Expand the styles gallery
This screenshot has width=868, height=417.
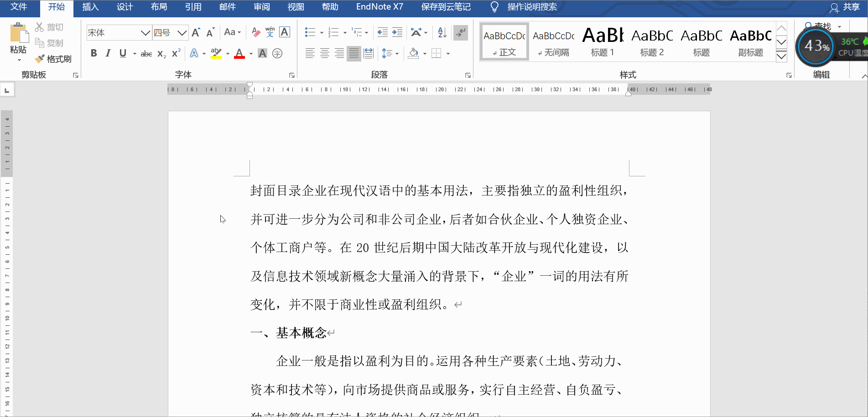tap(781, 56)
